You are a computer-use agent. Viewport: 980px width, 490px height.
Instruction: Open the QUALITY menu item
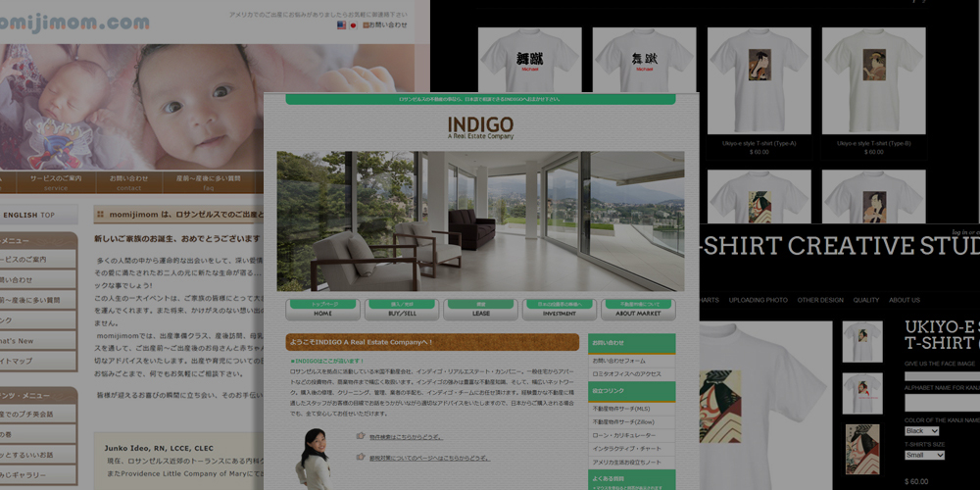(866, 300)
